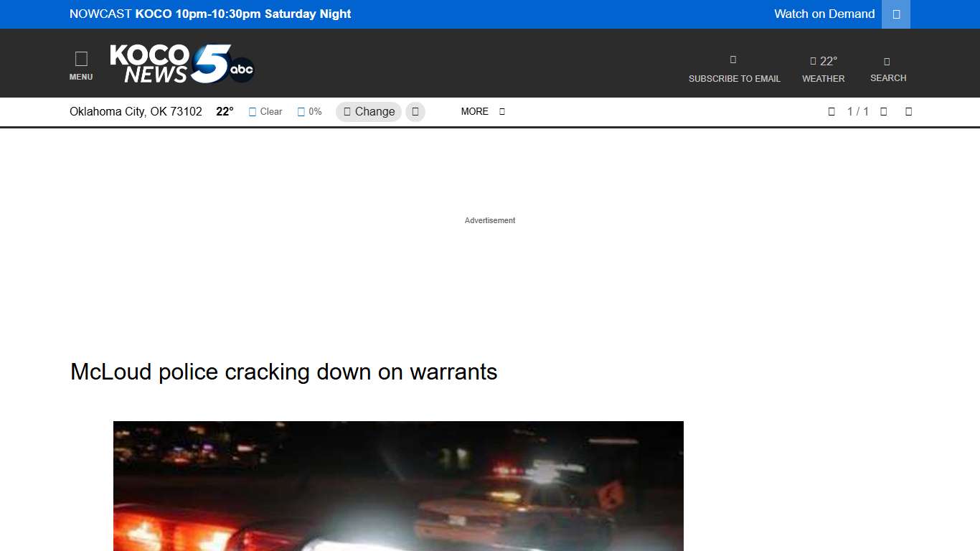The height and width of the screenshot is (551, 980).
Task: Advance slideshow with right arrow after 1/1
Action: (x=883, y=111)
